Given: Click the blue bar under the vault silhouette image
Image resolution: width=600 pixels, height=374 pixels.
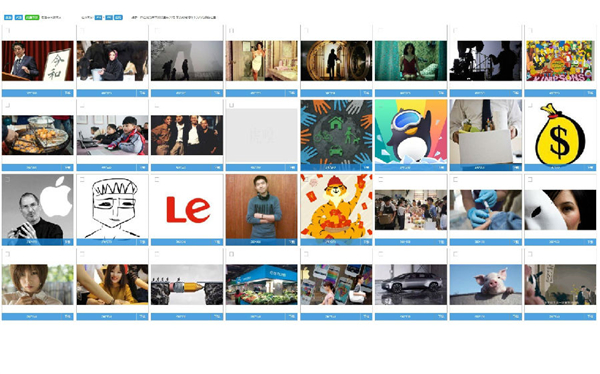Looking at the screenshot, I should click(x=331, y=93).
